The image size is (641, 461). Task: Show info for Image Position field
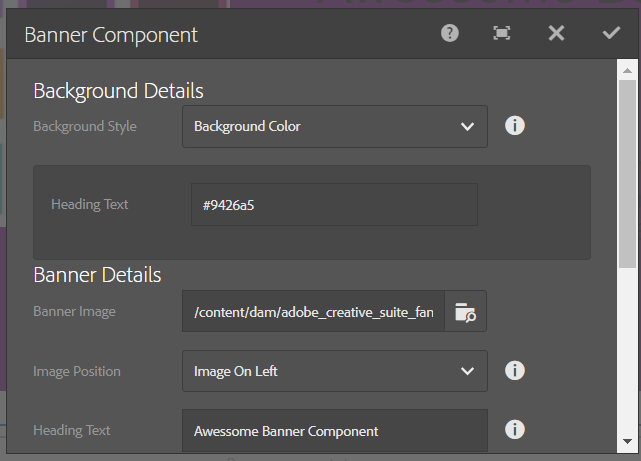[x=515, y=371]
